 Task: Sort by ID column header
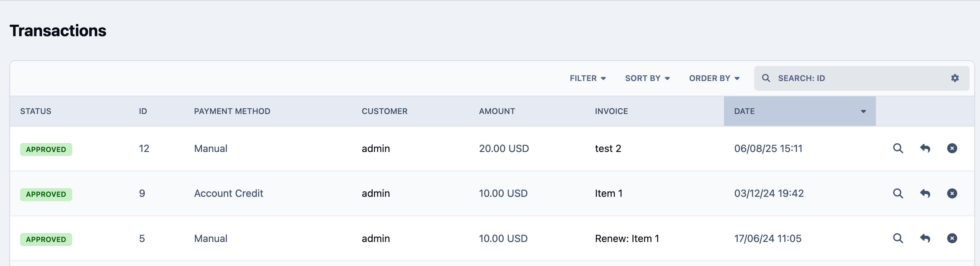(x=143, y=111)
